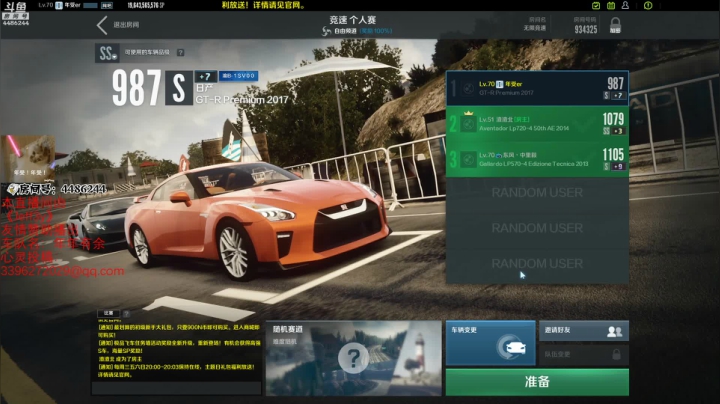The width and height of the screenshot is (720, 404).
Task: Click the 无限竞速 room name
Action: (535, 28)
